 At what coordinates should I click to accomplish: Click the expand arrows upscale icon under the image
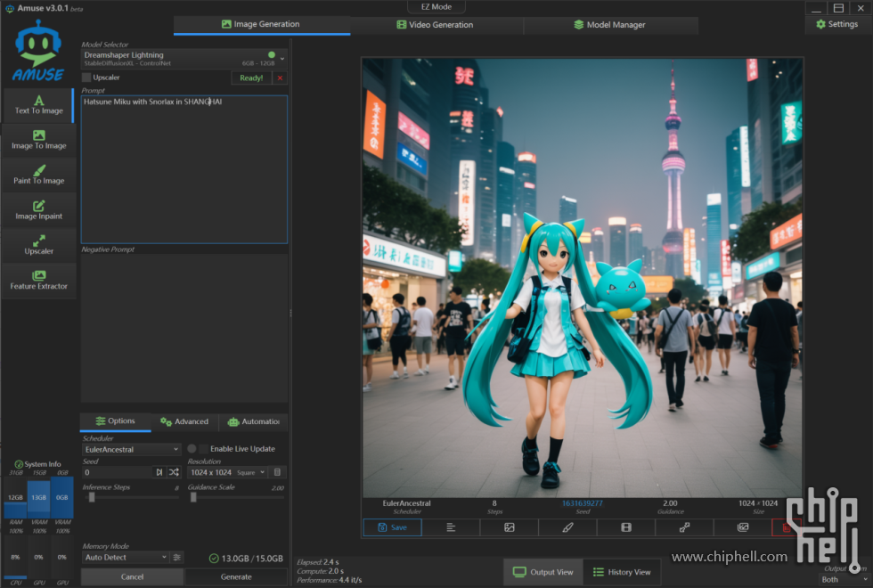[x=685, y=527]
